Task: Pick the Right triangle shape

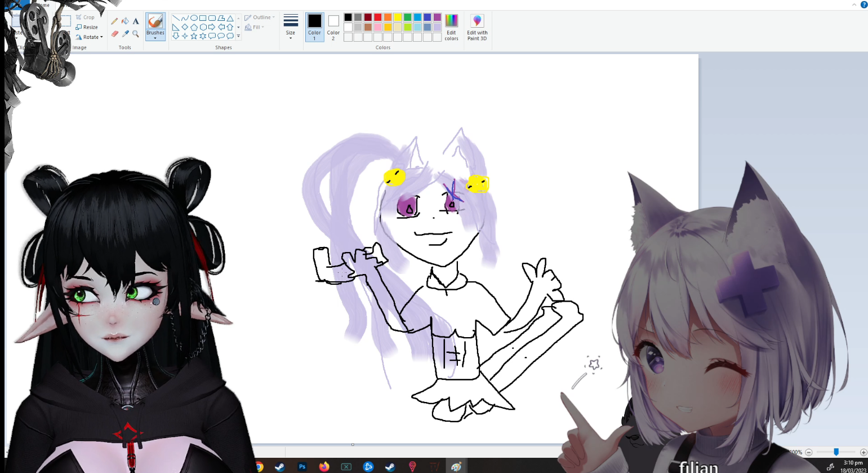Action: [x=176, y=27]
